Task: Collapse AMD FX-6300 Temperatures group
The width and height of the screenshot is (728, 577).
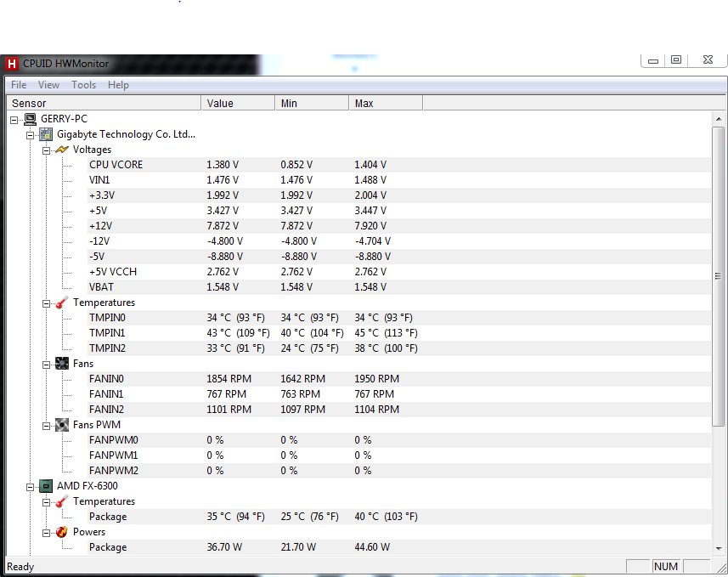Action: [x=47, y=502]
